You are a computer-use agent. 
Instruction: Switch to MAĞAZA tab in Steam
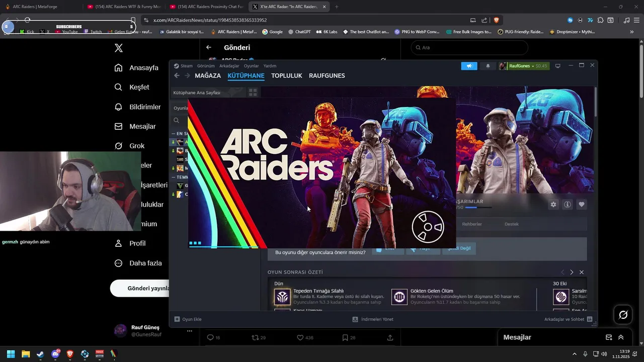coord(208,75)
